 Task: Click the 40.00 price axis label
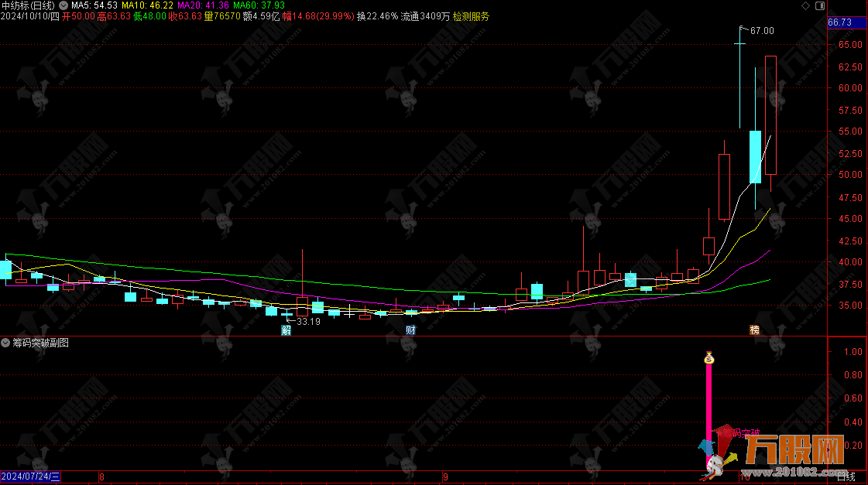[x=850, y=262]
